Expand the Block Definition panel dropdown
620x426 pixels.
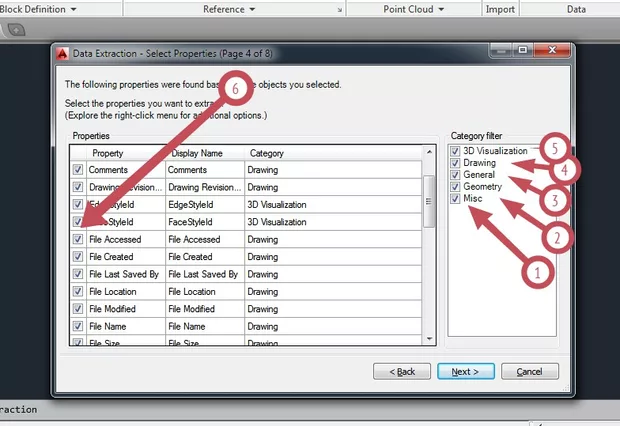pyautogui.click(x=74, y=9)
